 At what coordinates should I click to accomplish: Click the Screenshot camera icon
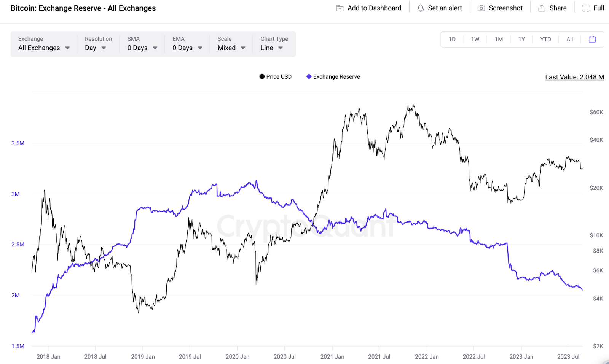481,8
